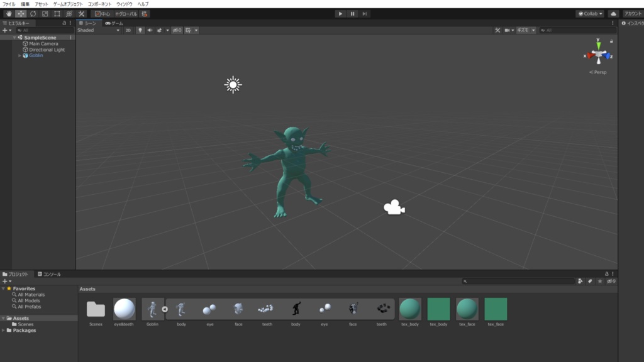Screen dimensions: 644x362
Task: Click the camera gizmo in scene
Action: point(394,207)
